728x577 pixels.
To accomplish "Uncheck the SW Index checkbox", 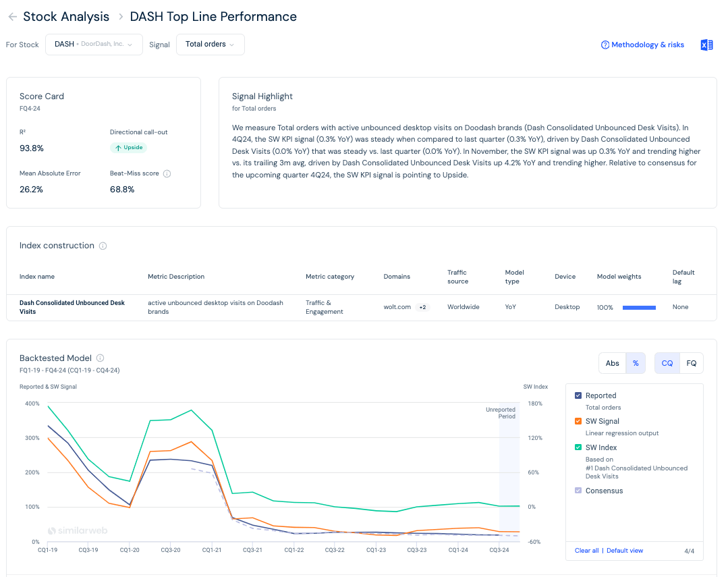I will tap(578, 447).
